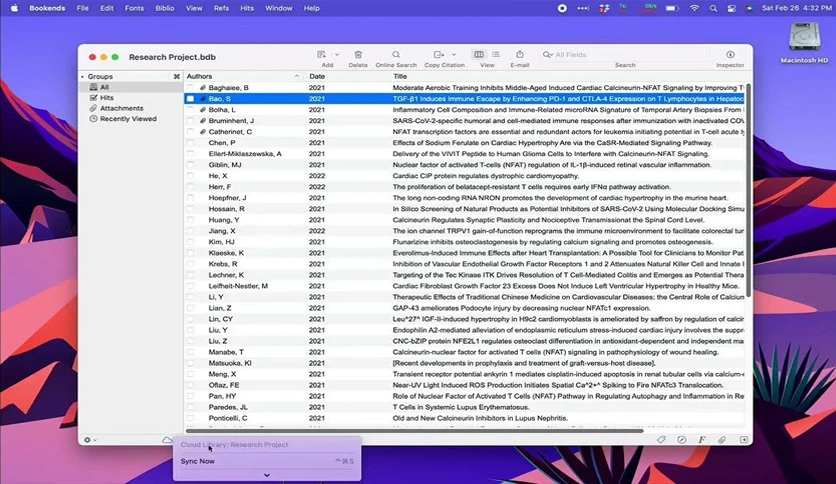The width and height of the screenshot is (836, 484).
Task: Select the All group in sidebar
Action: 131,87
